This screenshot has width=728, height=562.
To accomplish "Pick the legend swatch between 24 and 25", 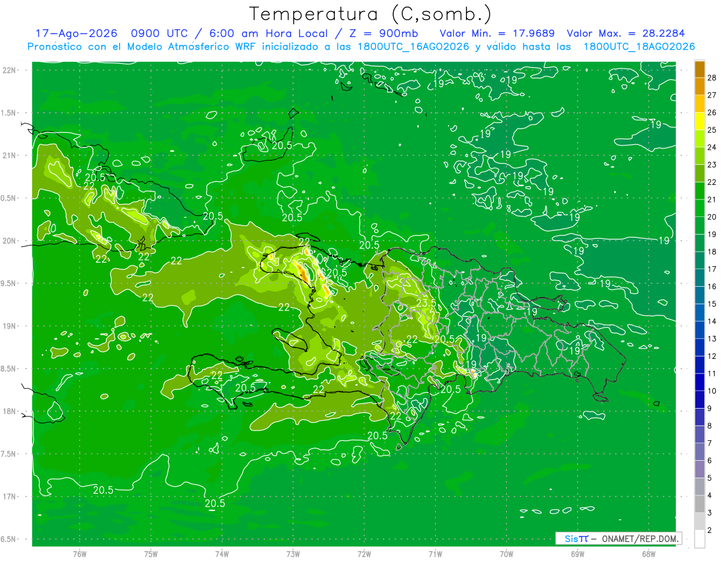I will (x=700, y=139).
